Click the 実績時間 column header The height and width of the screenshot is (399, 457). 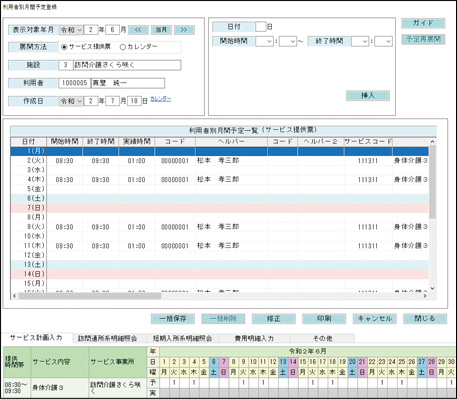tap(137, 142)
